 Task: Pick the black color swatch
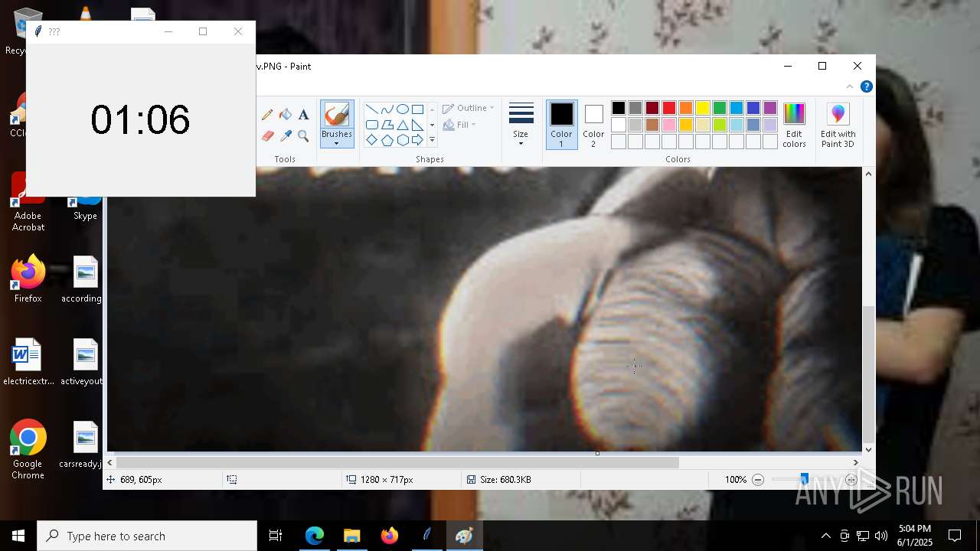tap(619, 108)
